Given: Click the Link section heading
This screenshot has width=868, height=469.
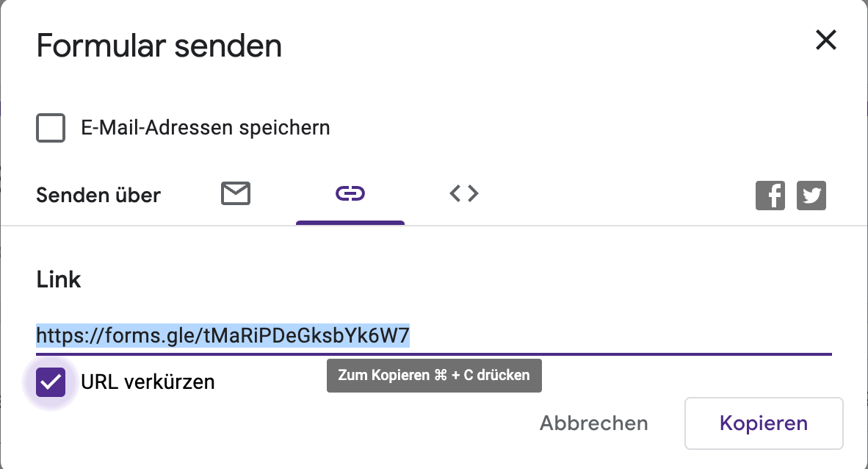Looking at the screenshot, I should 59,279.
